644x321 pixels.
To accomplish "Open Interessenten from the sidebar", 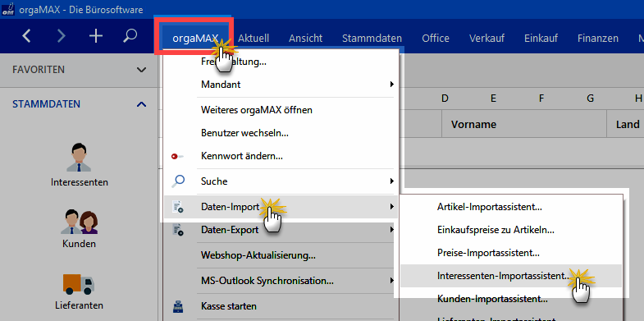I will tap(80, 165).
